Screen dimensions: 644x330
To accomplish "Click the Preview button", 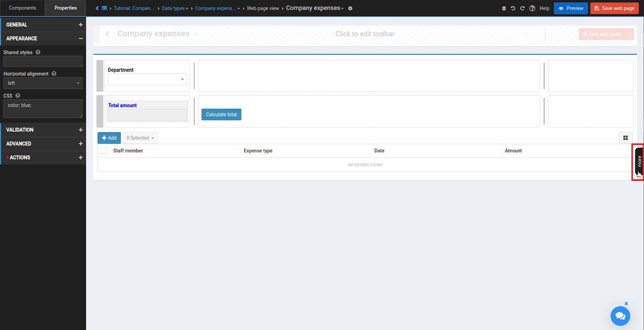I will point(571,8).
